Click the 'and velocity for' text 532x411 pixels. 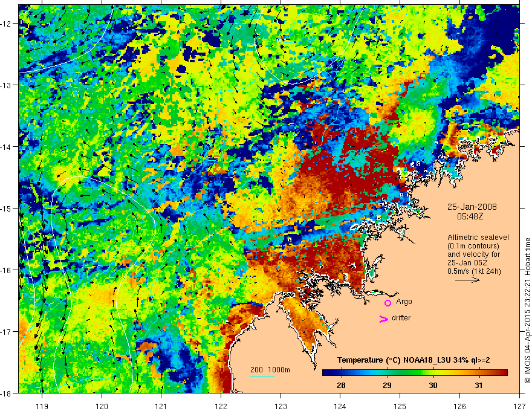(x=473, y=254)
